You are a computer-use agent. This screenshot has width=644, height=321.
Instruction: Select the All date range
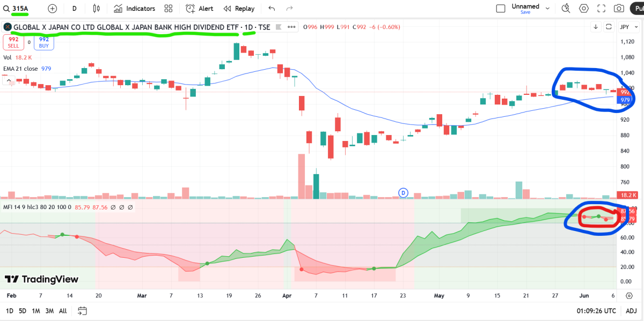(x=63, y=311)
